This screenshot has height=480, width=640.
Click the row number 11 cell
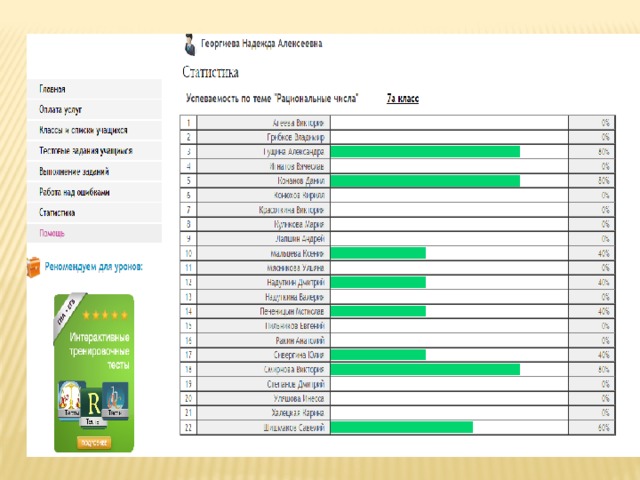(x=189, y=268)
